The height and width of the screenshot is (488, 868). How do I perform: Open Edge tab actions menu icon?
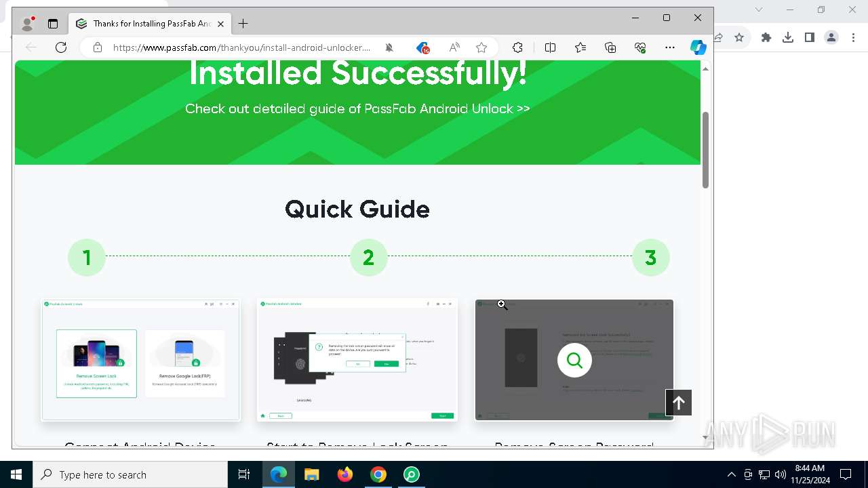[53, 24]
